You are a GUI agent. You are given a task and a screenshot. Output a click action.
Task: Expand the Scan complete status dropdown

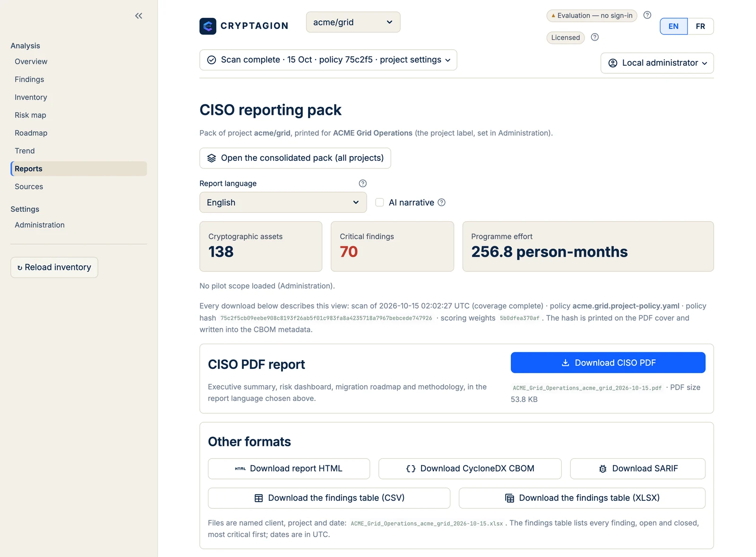coord(328,60)
